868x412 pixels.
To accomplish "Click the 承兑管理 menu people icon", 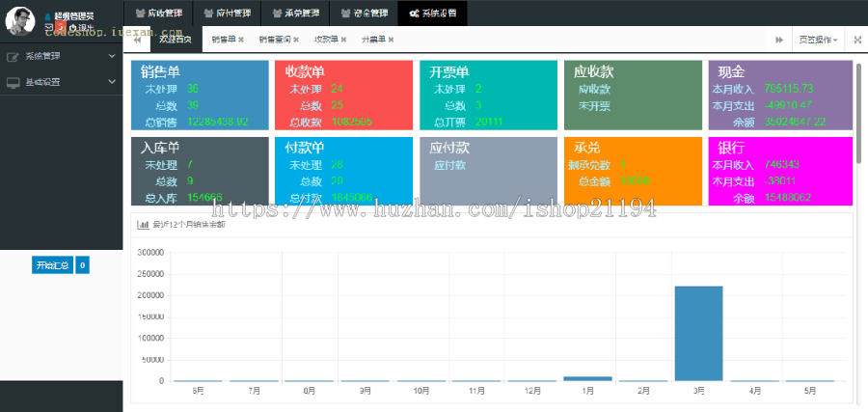I will [x=278, y=13].
